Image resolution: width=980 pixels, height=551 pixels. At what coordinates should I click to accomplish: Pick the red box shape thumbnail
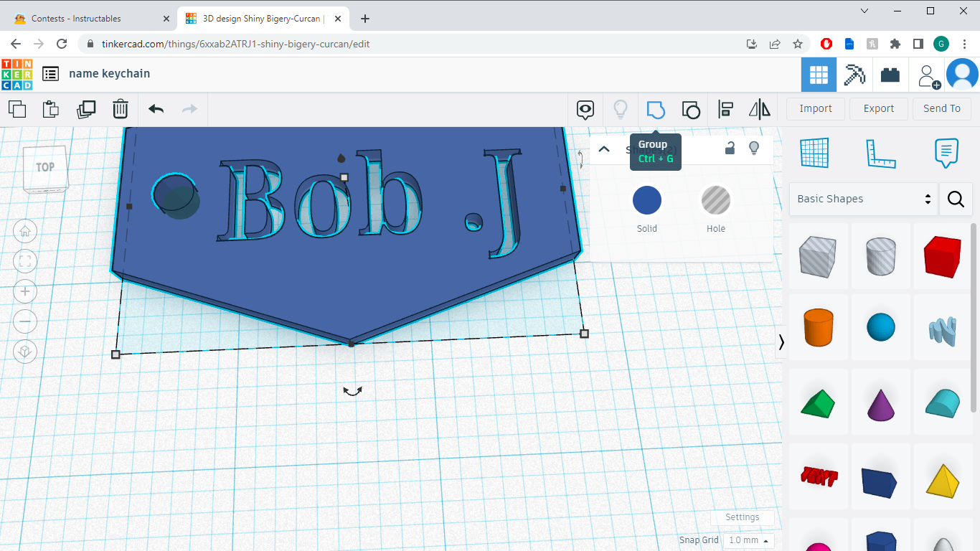point(943,255)
